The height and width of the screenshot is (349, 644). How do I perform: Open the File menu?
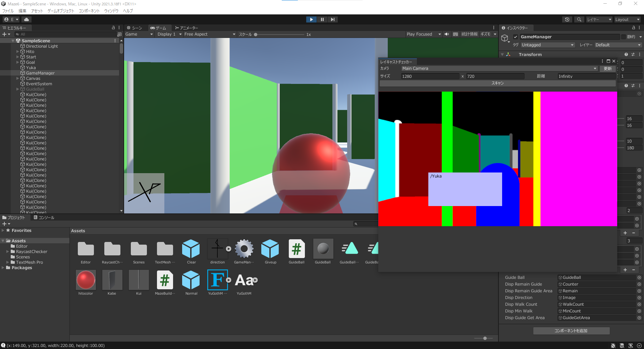click(8, 11)
